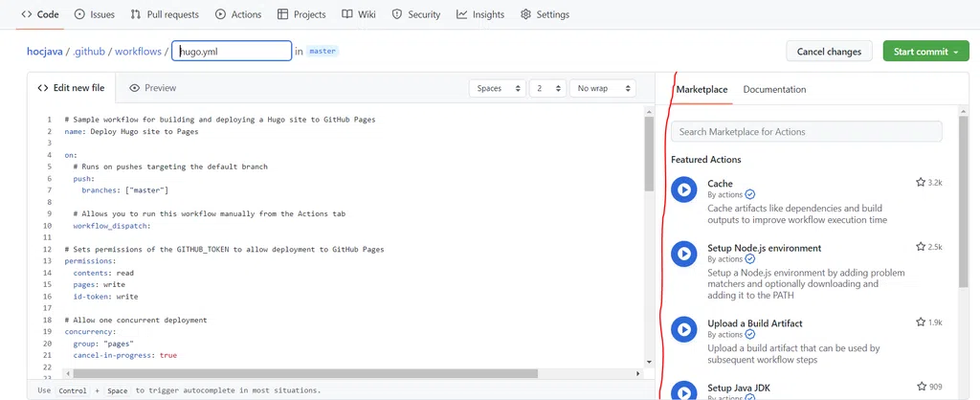Viewport: 980px width, 400px height.
Task: Open the Insights tab
Action: click(480, 14)
